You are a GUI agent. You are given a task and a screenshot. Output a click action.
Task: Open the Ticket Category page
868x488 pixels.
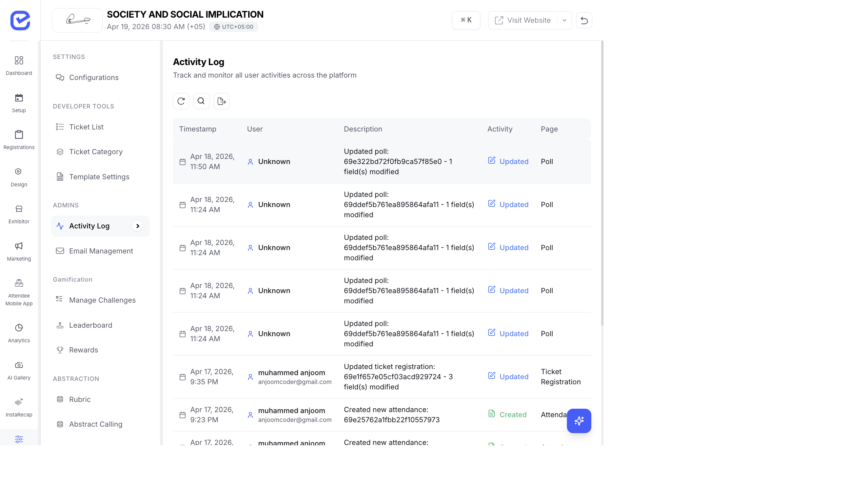100,152
